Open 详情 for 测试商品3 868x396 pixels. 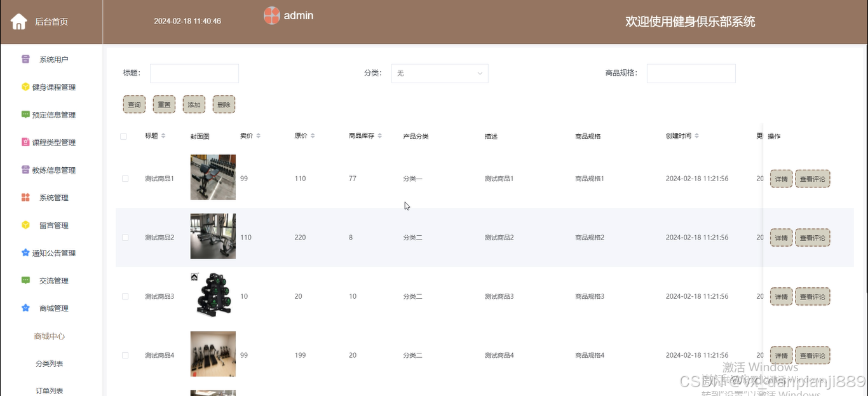[782, 297]
